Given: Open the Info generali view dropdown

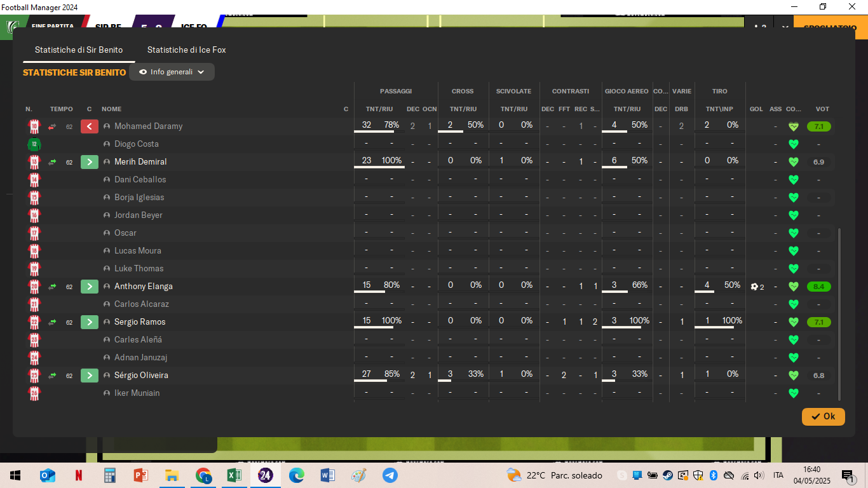Looking at the screenshot, I should point(172,72).
